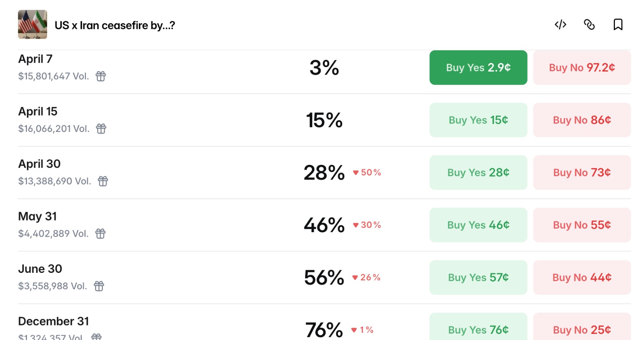
Task: Click the market title US x Iran ceasefire
Action: (x=115, y=25)
